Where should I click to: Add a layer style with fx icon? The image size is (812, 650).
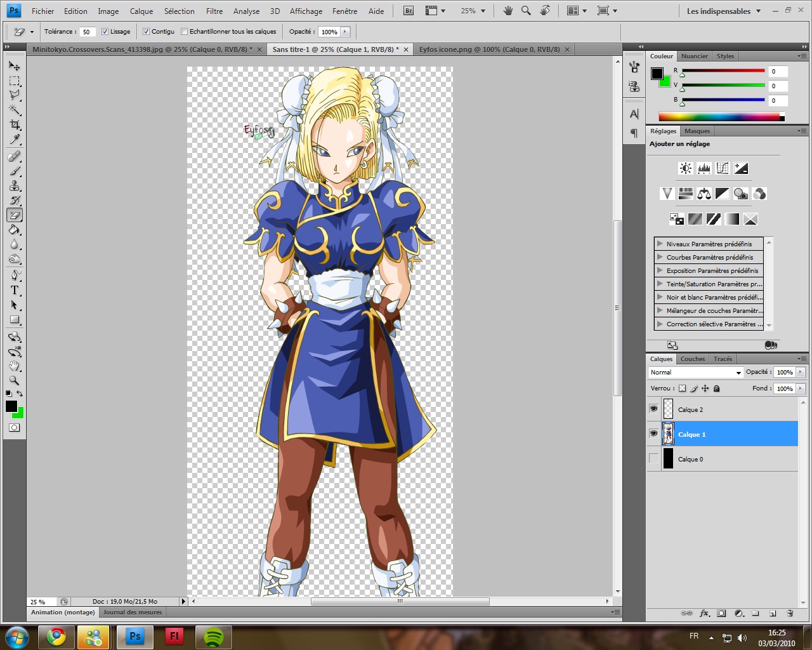(x=704, y=613)
